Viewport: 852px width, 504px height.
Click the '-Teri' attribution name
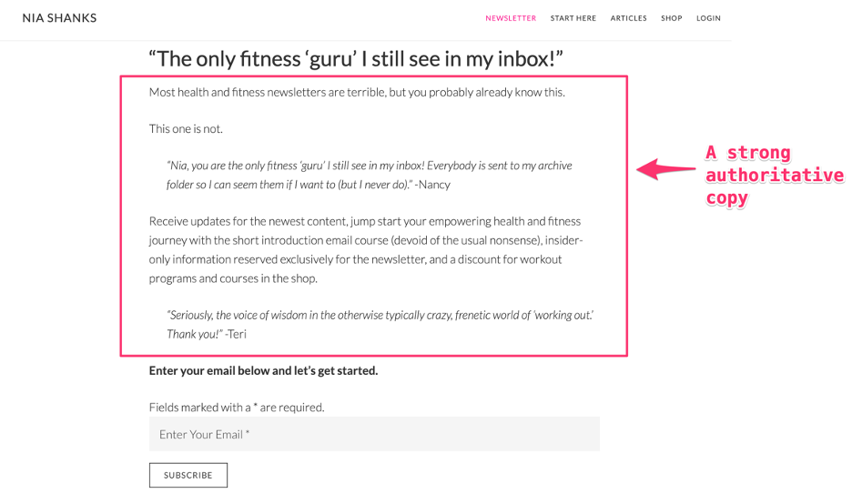(235, 334)
